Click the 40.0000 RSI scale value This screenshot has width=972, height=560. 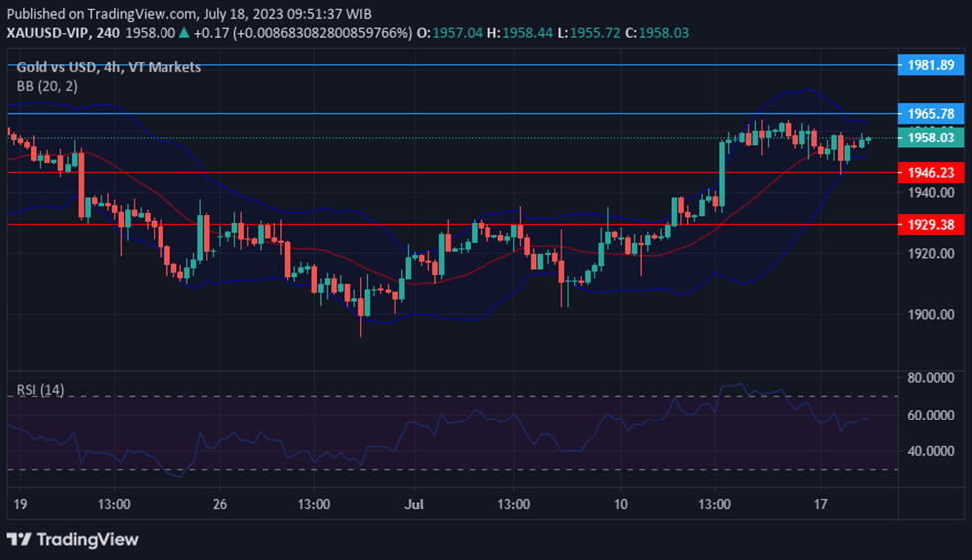pyautogui.click(x=931, y=451)
